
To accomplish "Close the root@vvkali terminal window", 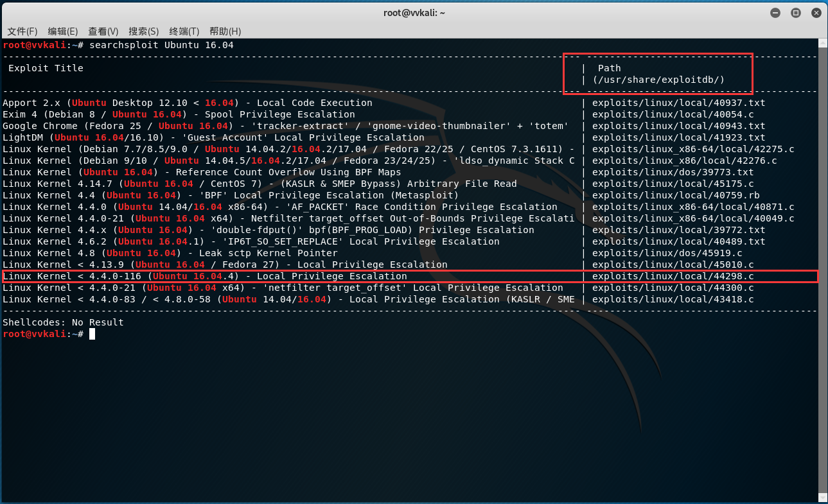I will [816, 13].
